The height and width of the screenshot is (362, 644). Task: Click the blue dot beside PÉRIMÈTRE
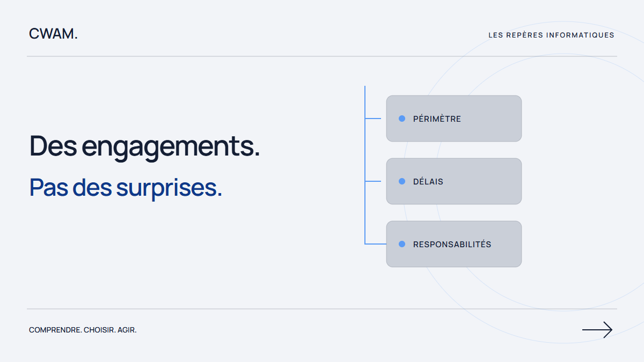coord(402,119)
